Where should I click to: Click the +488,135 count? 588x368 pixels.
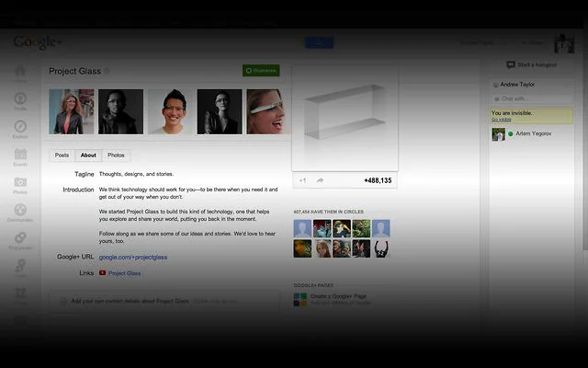click(378, 180)
